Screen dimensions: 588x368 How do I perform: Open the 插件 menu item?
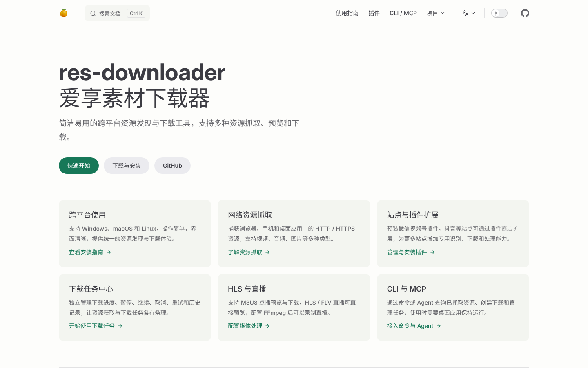pyautogui.click(x=374, y=13)
